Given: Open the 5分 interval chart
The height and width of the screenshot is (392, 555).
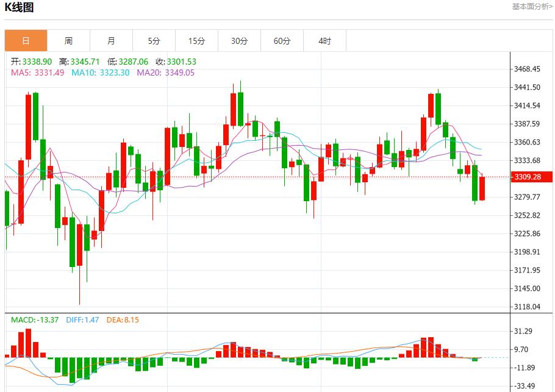Looking at the screenshot, I should click(x=154, y=40).
